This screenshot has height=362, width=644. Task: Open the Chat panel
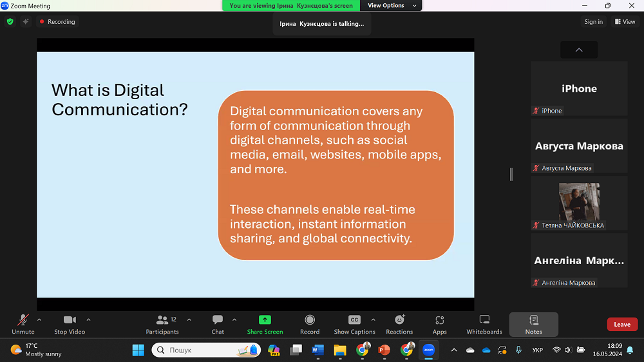click(x=218, y=324)
